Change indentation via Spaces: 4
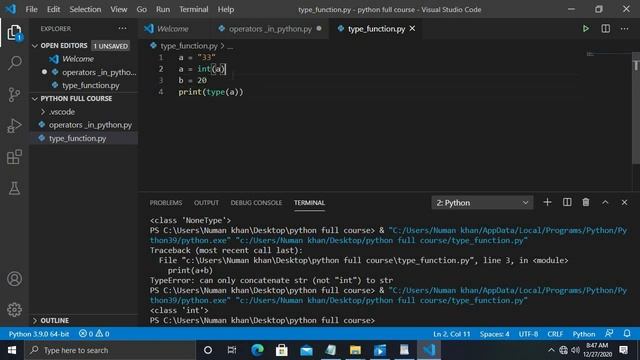The width and height of the screenshot is (640, 360). [x=494, y=334]
